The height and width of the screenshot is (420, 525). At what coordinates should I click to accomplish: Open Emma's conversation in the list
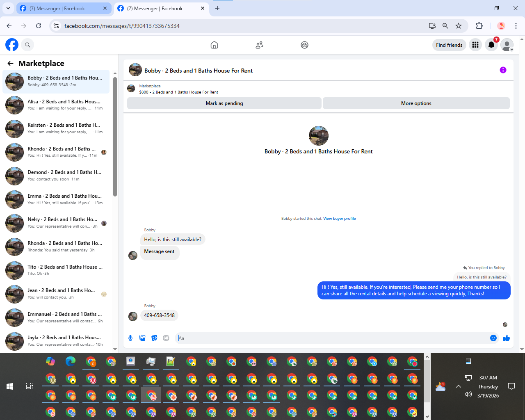pos(56,199)
